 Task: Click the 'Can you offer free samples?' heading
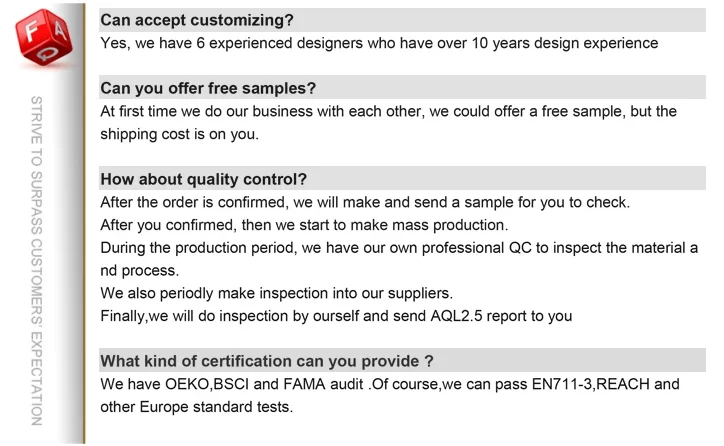(x=209, y=88)
